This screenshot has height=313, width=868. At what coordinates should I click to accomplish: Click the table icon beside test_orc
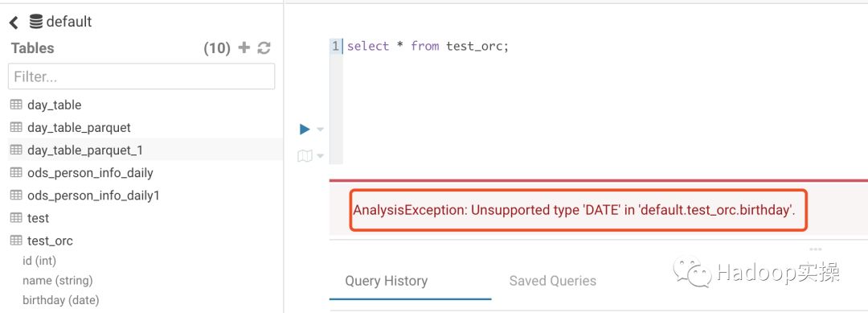coord(16,241)
